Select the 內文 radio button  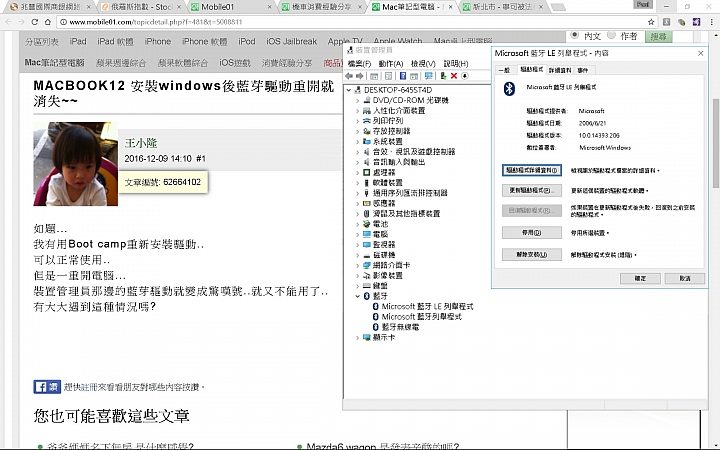[574, 35]
